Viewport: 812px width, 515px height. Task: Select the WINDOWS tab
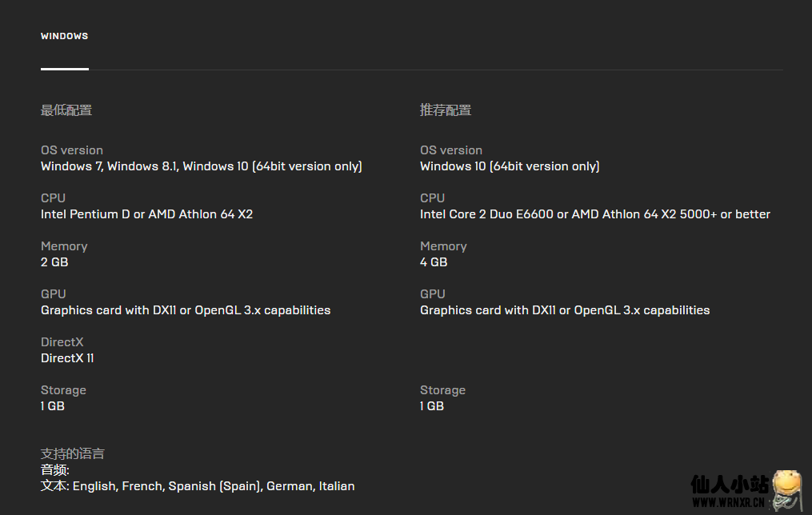64,36
